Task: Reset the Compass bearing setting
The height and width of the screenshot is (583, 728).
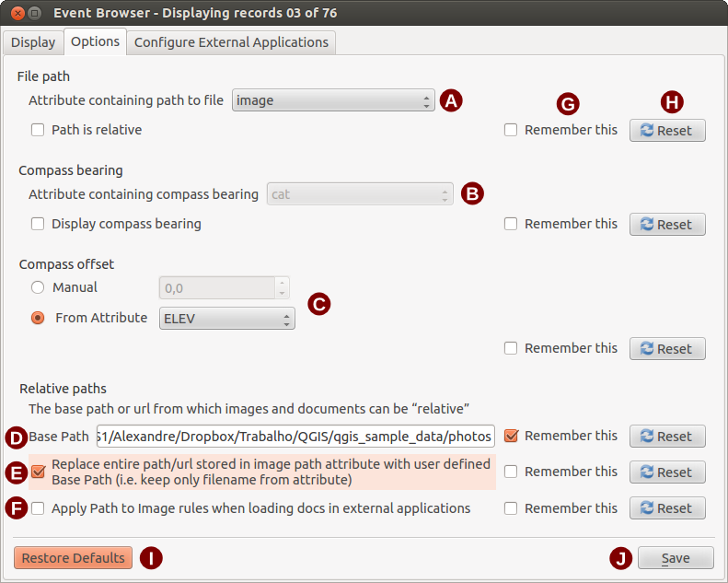Action: pos(667,225)
